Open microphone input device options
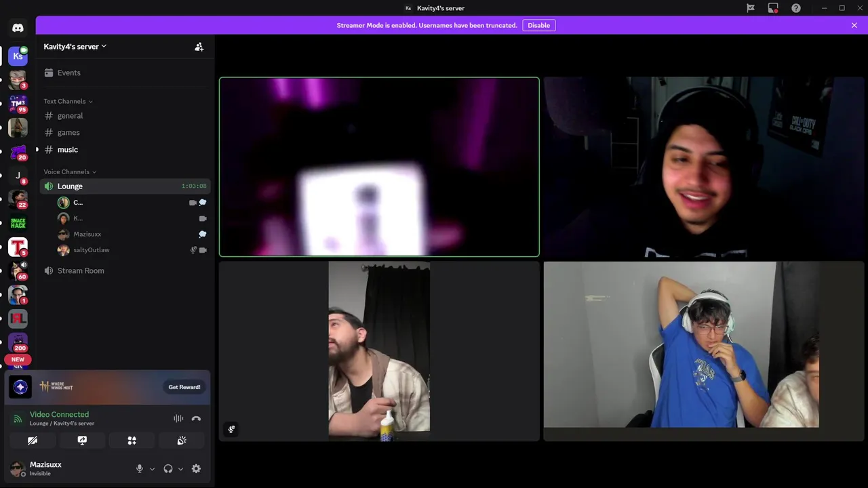Screen dimensions: 868x488 (x=152, y=469)
